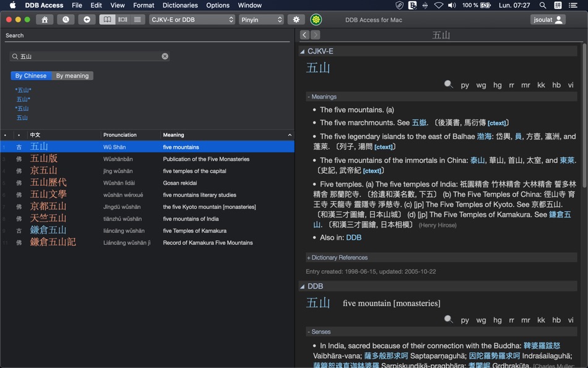Show hg reading in CJKV-E entry
588x368 pixels.
pos(498,85)
